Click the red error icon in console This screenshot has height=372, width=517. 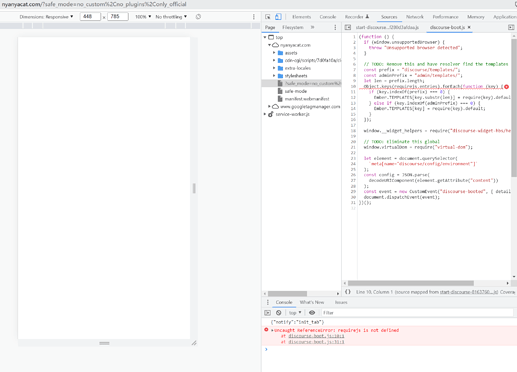click(266, 330)
